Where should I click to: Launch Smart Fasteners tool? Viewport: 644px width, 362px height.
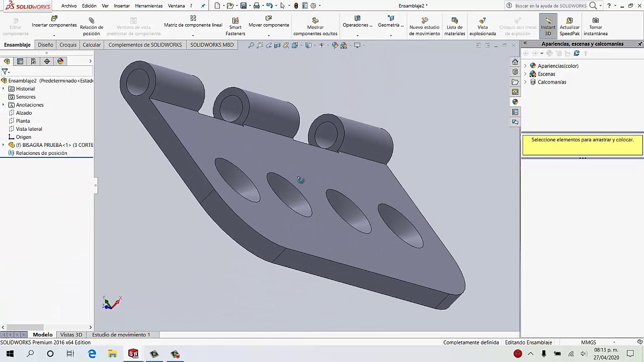(x=235, y=27)
